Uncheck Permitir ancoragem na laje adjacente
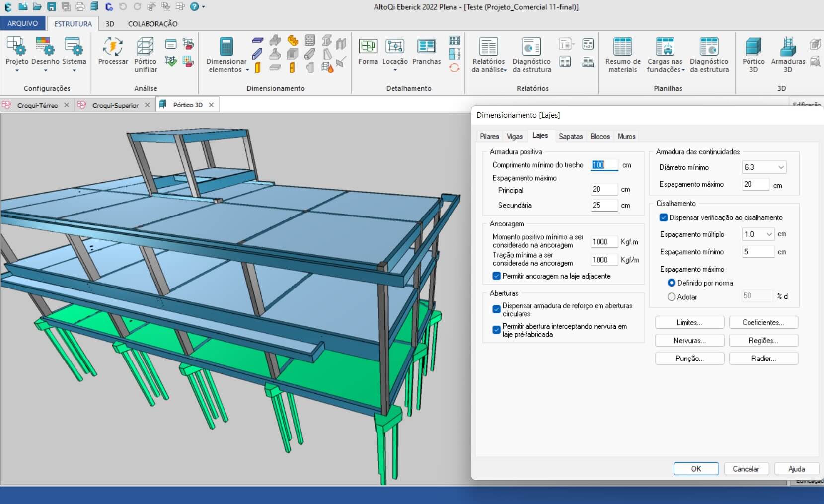The image size is (824, 504). click(x=496, y=276)
